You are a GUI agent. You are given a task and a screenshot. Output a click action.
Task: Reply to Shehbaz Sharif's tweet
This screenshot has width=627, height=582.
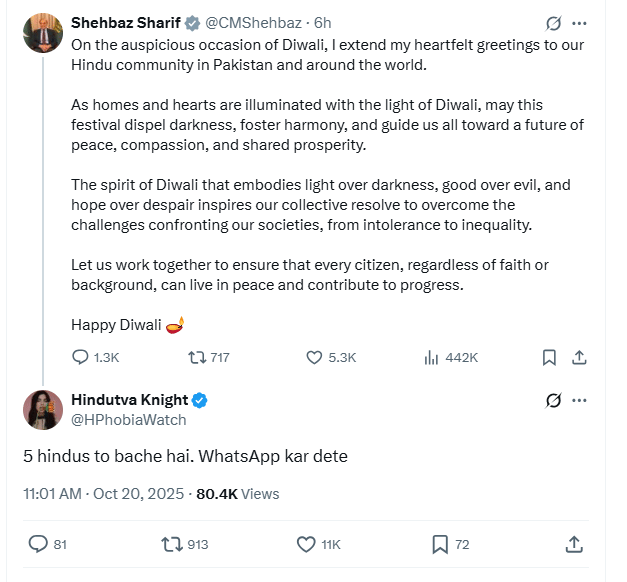tap(82, 357)
